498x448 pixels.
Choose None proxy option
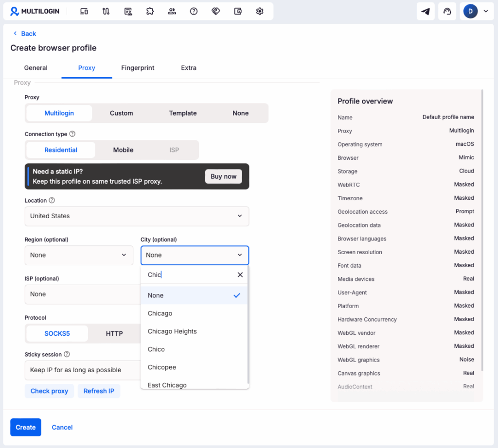pyautogui.click(x=240, y=113)
